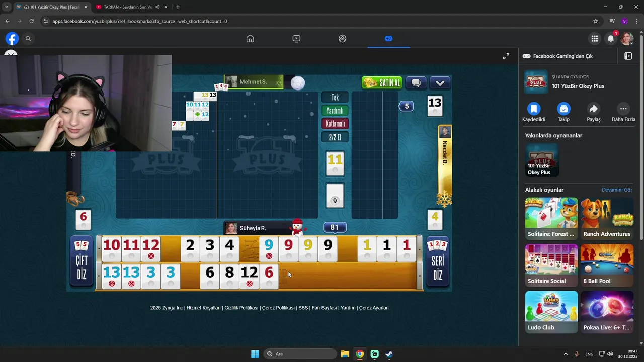Bookmark page with star icon
Screen dimensions: 644x362
596,21
